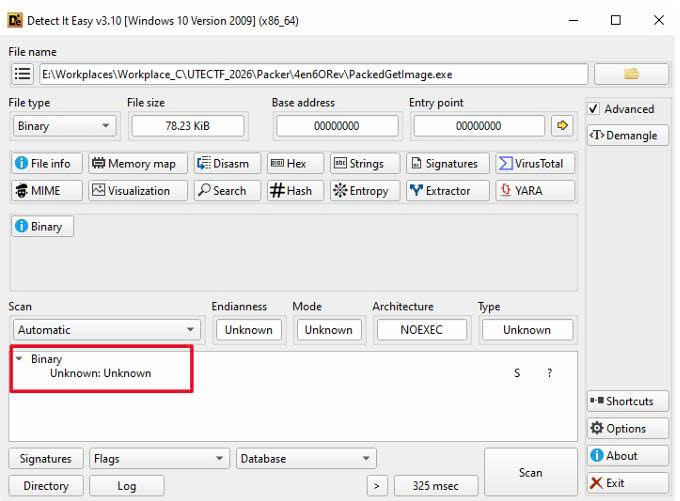The image size is (680, 501).
Task: Open the Extractor tool
Action: pyautogui.click(x=448, y=191)
